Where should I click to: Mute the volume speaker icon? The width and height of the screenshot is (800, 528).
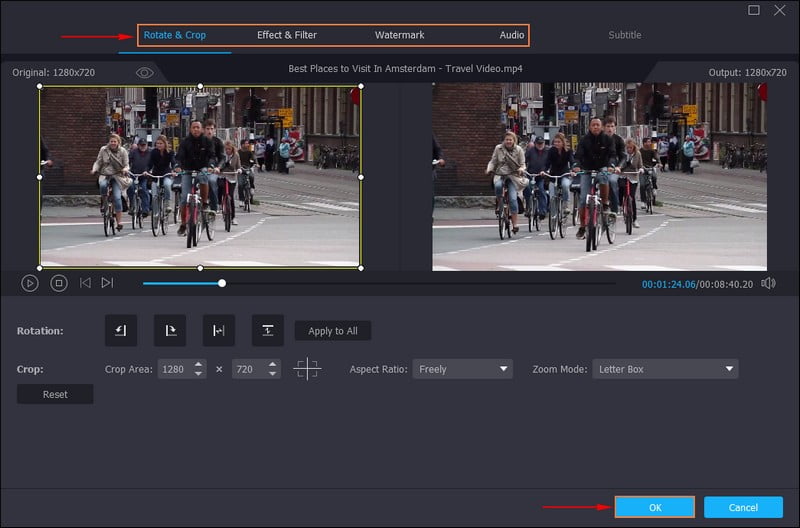tap(768, 283)
